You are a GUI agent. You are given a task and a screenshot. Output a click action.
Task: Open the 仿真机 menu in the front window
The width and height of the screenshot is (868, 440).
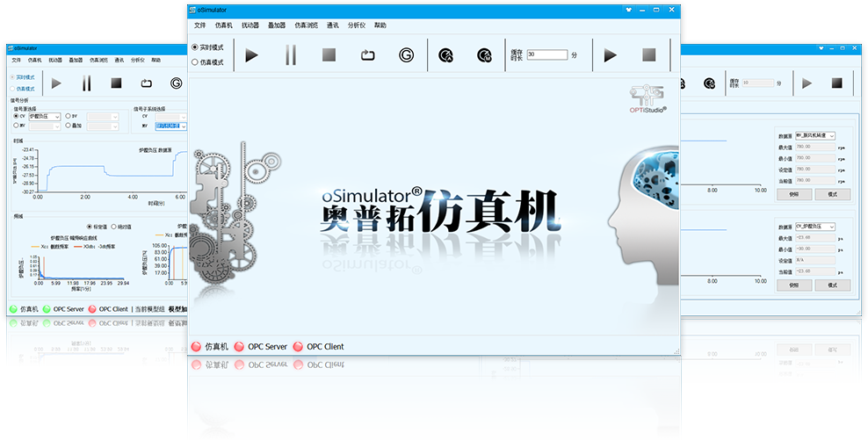pos(224,25)
